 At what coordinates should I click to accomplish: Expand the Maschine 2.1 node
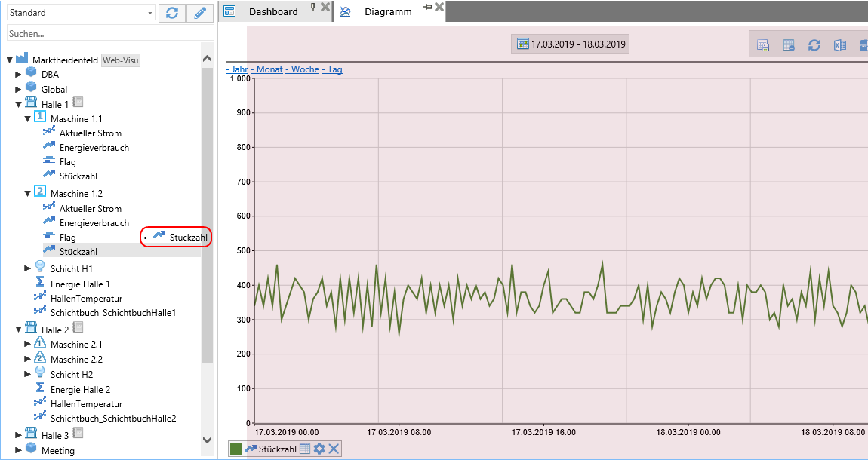point(28,345)
